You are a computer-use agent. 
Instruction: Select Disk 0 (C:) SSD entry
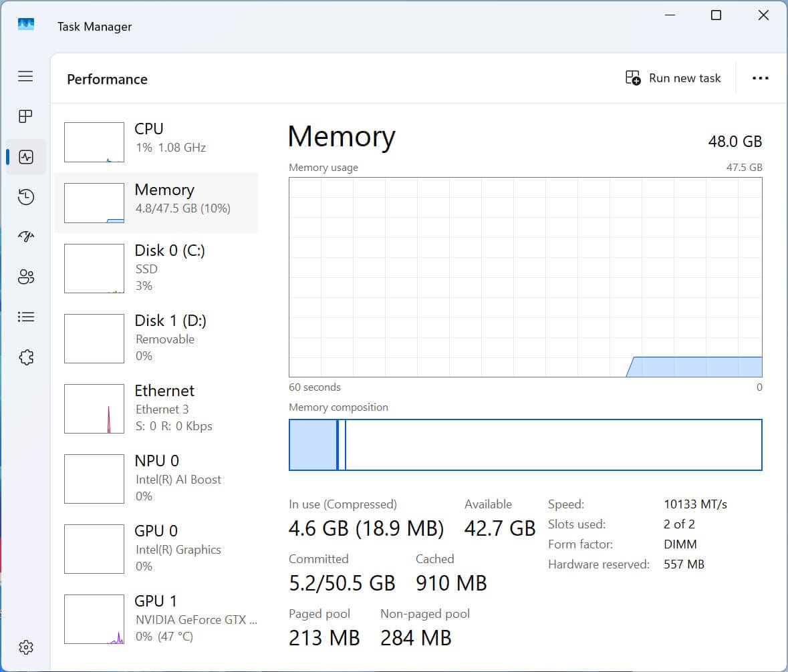155,267
